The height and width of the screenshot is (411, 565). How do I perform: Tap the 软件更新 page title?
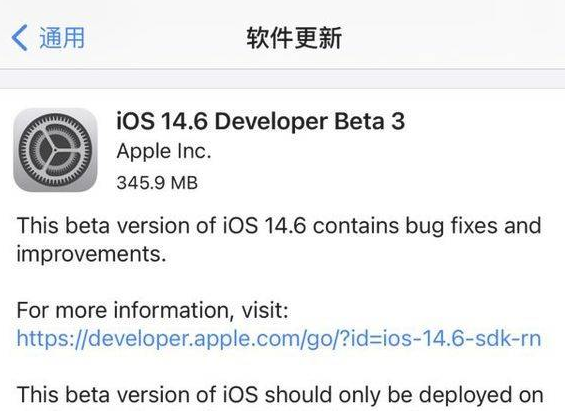point(294,37)
